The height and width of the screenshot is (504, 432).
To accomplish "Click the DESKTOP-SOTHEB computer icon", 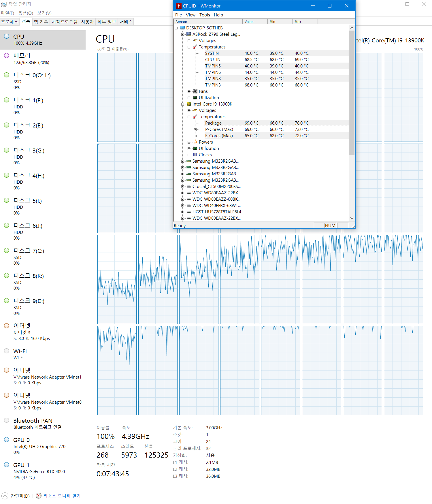I will click(182, 28).
